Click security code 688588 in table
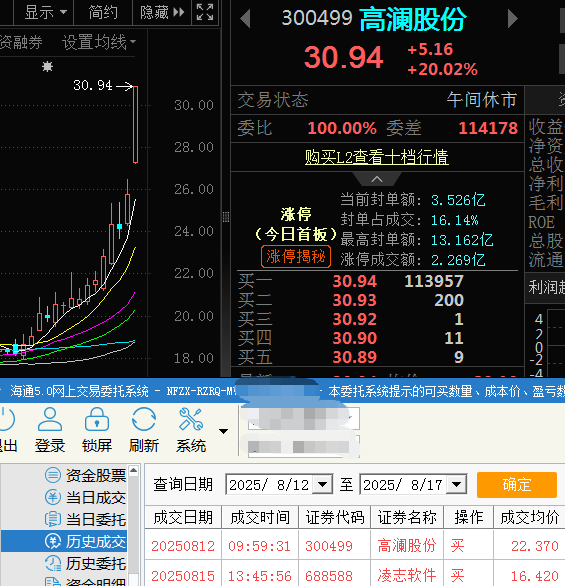This screenshot has height=586, width=565. click(329, 576)
